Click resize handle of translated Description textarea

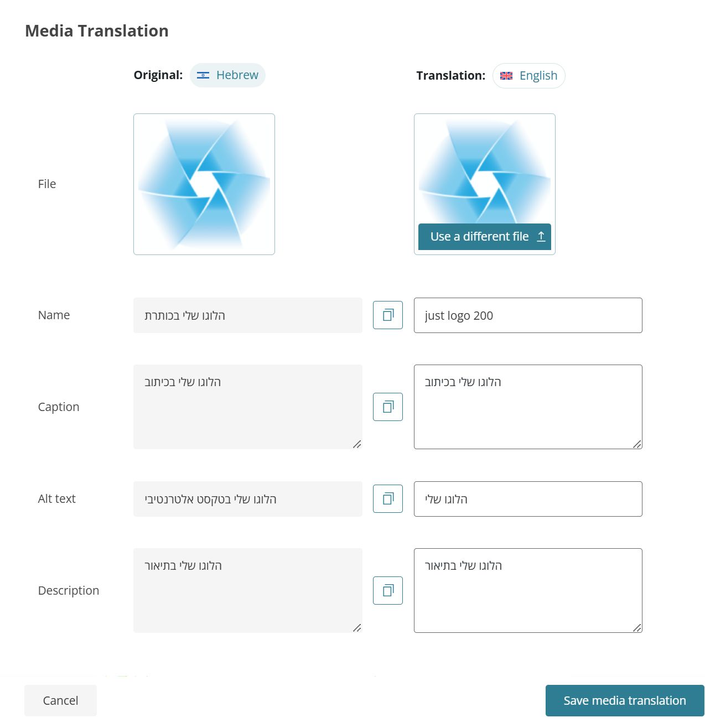[x=637, y=628]
